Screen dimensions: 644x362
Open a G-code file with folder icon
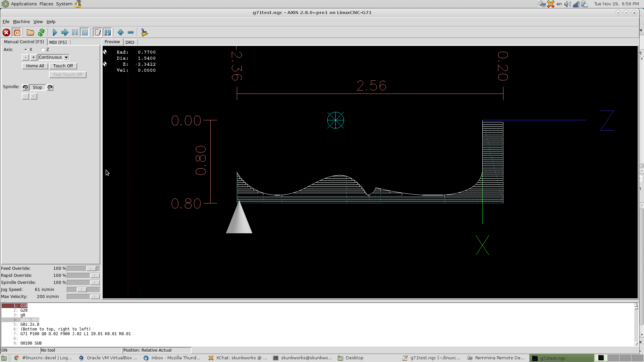pos(31,33)
